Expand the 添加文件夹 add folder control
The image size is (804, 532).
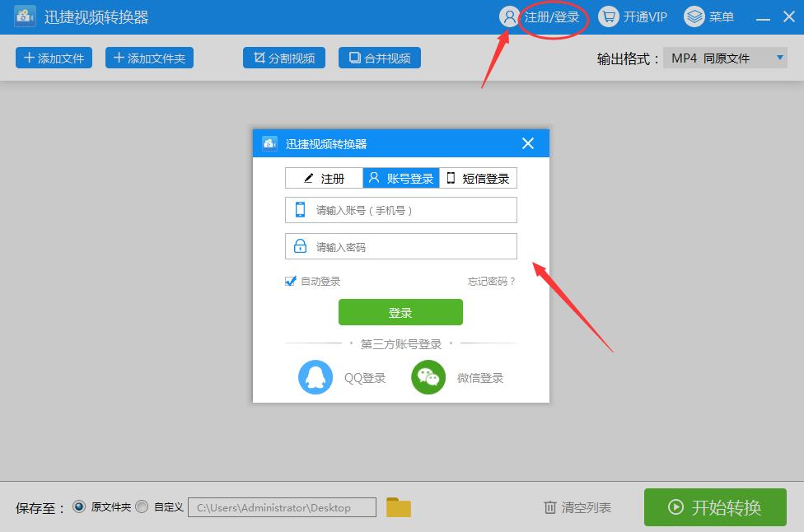click(149, 58)
